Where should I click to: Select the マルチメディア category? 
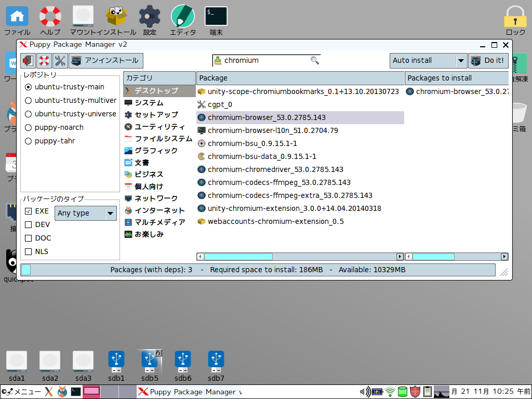coord(159,222)
